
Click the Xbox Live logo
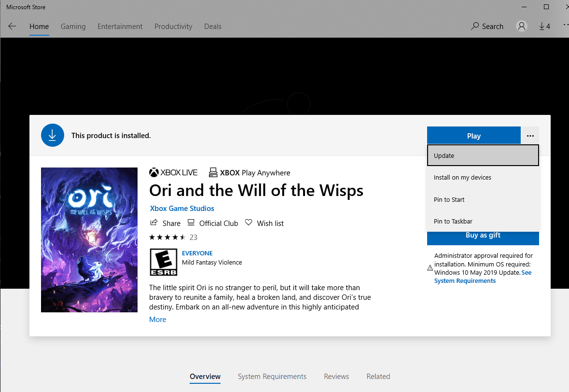tap(173, 173)
